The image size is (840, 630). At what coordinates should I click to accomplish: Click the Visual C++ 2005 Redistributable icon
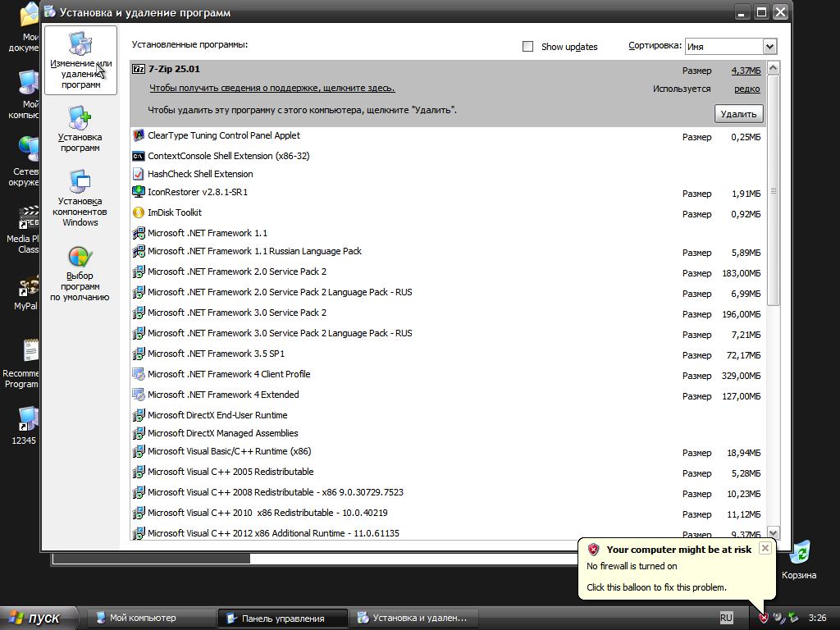click(138, 472)
